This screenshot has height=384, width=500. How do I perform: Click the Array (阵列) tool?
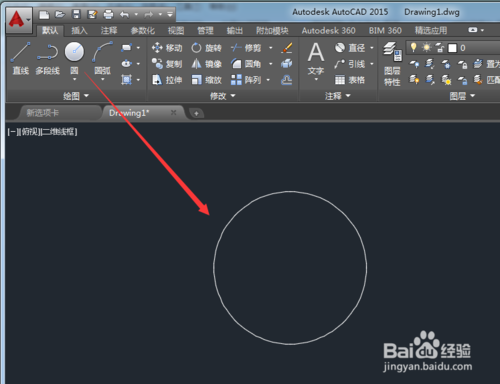tap(246, 80)
